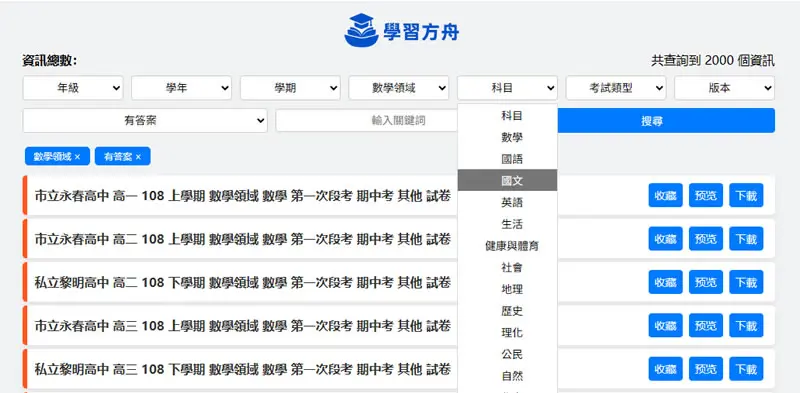Open the 數學領域 domain dropdown
The height and width of the screenshot is (393, 800).
399,88
